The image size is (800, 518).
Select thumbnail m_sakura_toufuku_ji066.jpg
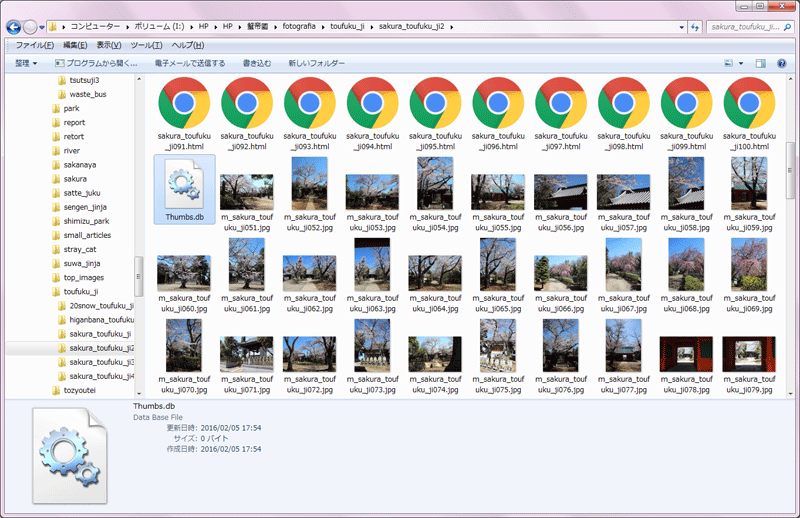tap(561, 273)
